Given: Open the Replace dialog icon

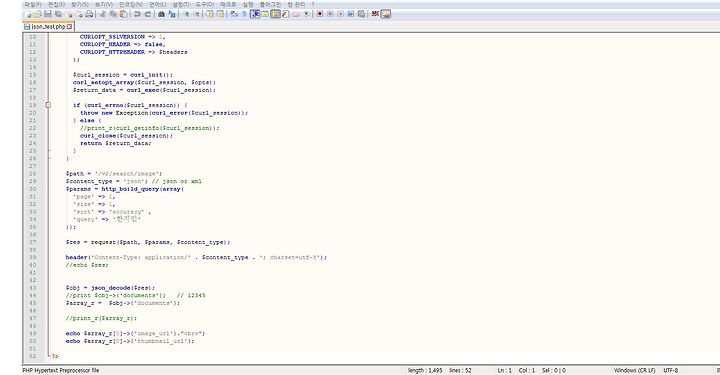Looking at the screenshot, I should (x=172, y=14).
